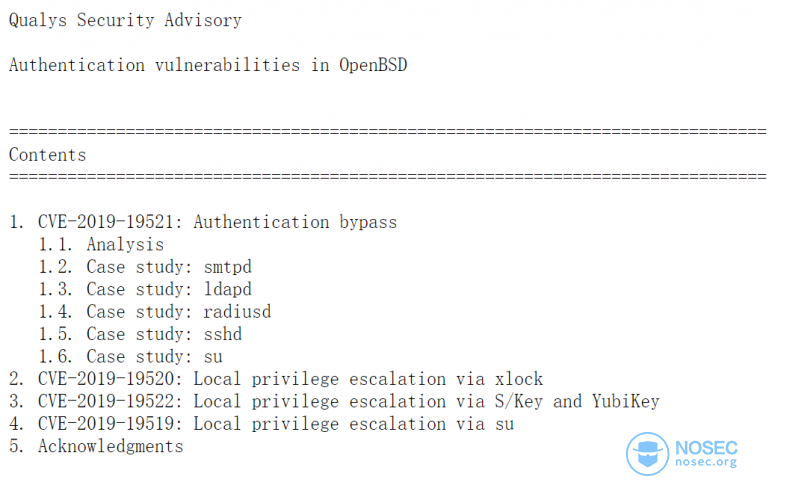Click the word OpenBSD in the subtitle

coord(373,65)
